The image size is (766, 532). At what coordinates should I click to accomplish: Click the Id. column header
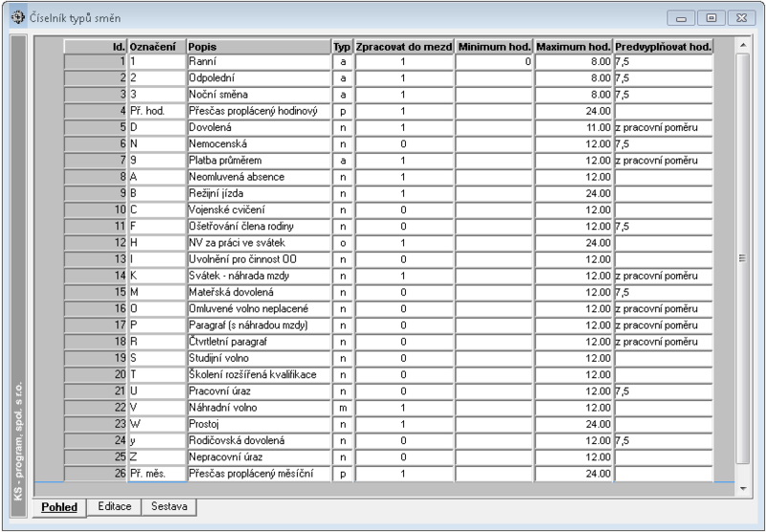(x=95, y=47)
